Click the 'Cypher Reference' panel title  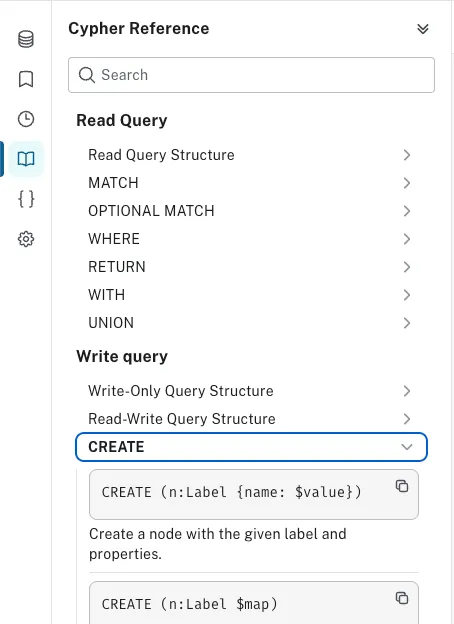tap(138, 29)
